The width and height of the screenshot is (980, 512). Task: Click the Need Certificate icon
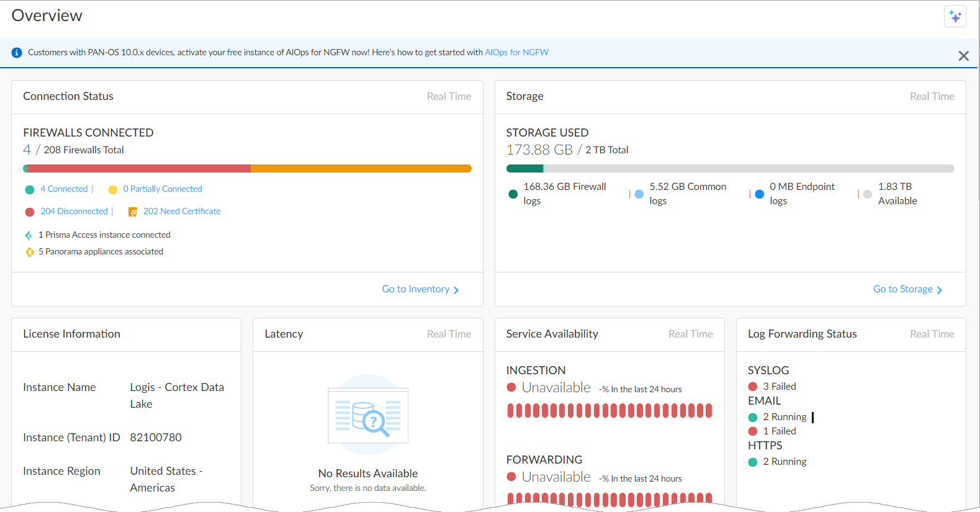coord(133,212)
